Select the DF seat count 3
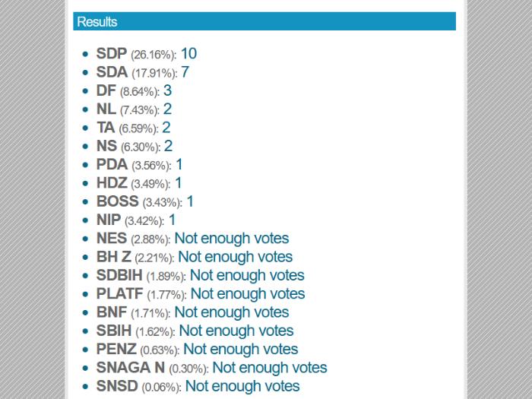 tap(168, 90)
